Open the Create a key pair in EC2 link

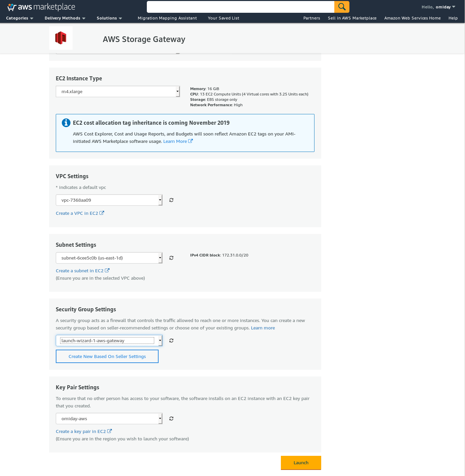click(x=81, y=431)
